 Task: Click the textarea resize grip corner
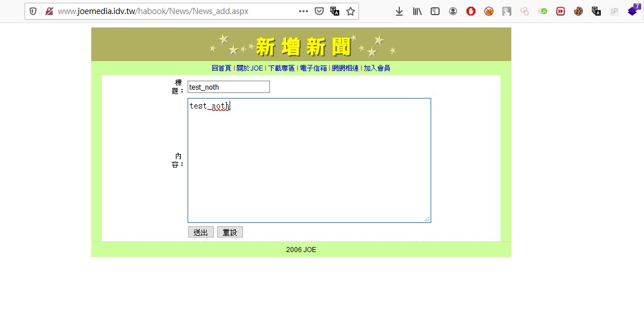(x=427, y=219)
